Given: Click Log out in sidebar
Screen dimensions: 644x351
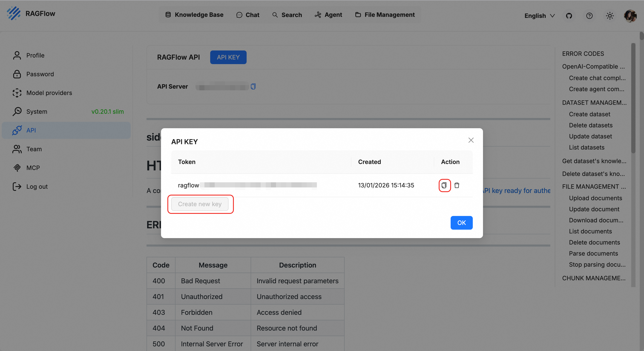Looking at the screenshot, I should point(37,187).
